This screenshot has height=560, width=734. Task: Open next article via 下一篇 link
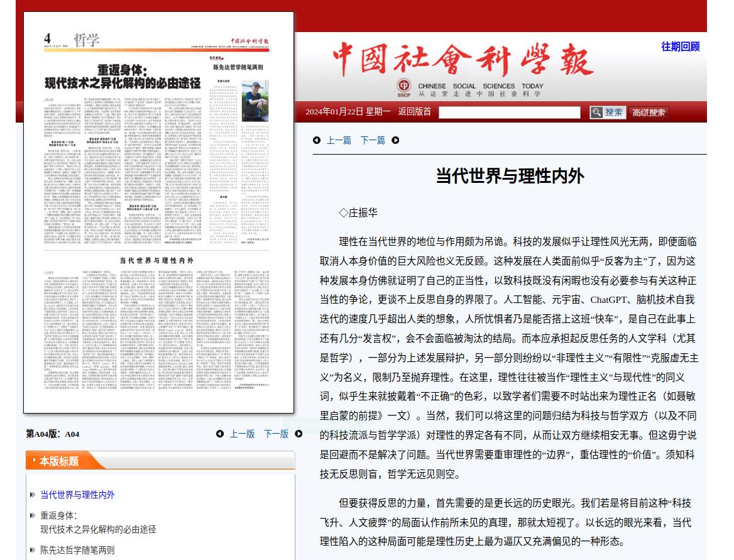[373, 140]
